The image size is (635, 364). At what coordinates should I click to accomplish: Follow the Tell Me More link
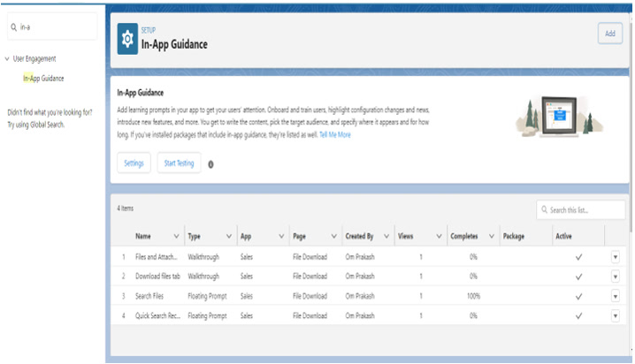[x=335, y=135]
